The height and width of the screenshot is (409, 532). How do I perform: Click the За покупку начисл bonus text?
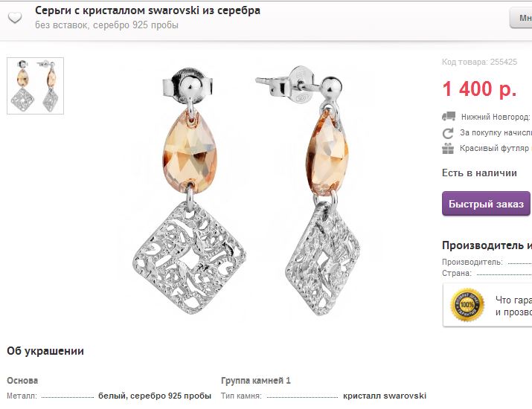click(496, 132)
